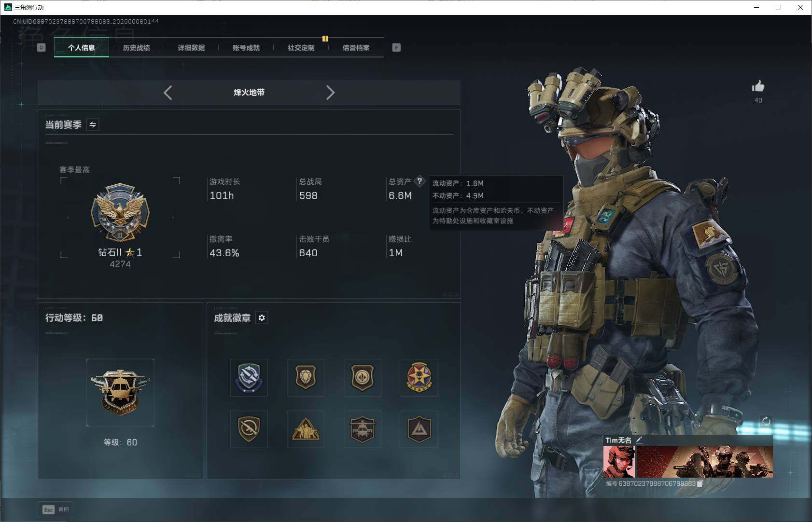Click the 烽火地带 mode title

point(249,93)
